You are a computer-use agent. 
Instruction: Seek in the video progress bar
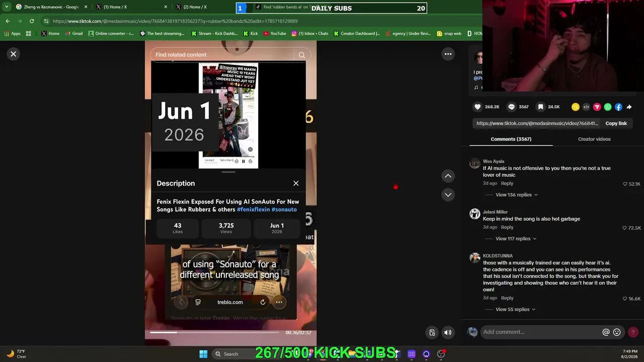214,332
